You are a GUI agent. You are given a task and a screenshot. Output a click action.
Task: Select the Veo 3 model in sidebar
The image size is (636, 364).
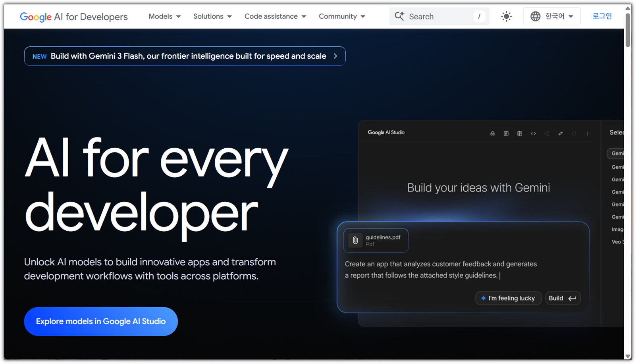[618, 242]
